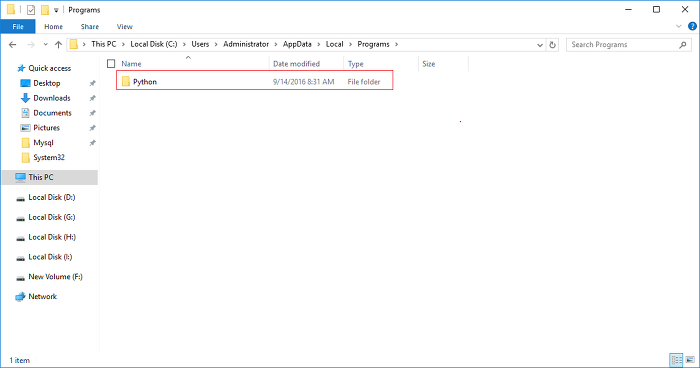Open Local Disk (I:) in sidebar
The width and height of the screenshot is (700, 368).
click(50, 257)
